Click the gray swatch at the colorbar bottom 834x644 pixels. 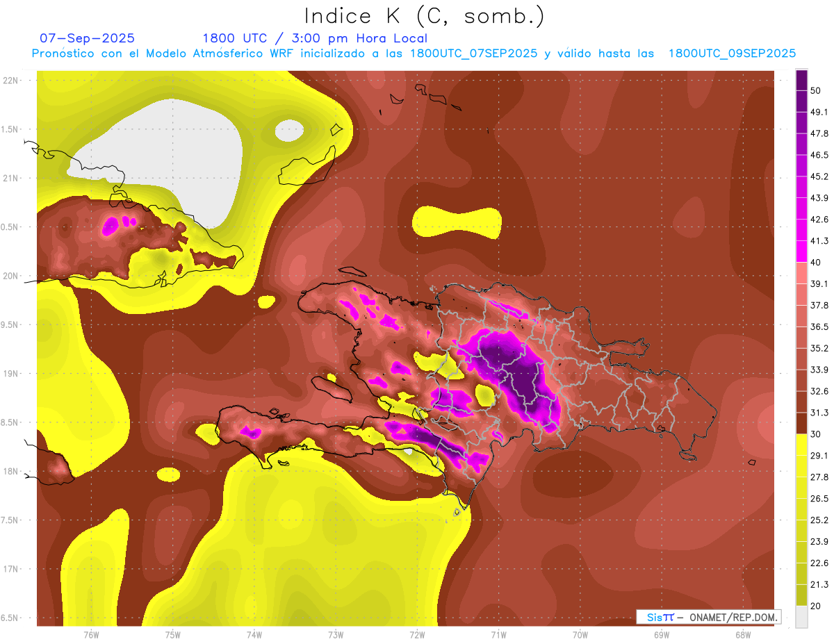coord(801,617)
